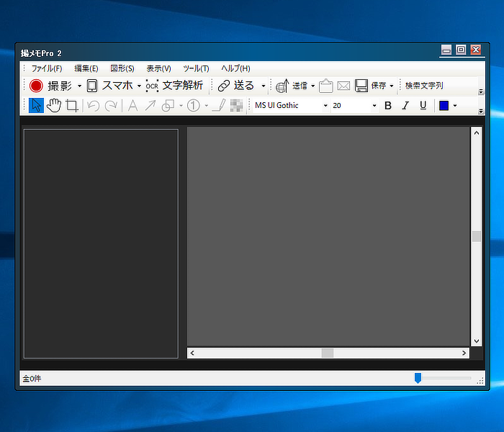This screenshot has height=432, width=504.
Task: Open the ファイル(F) menu
Action: (47, 68)
